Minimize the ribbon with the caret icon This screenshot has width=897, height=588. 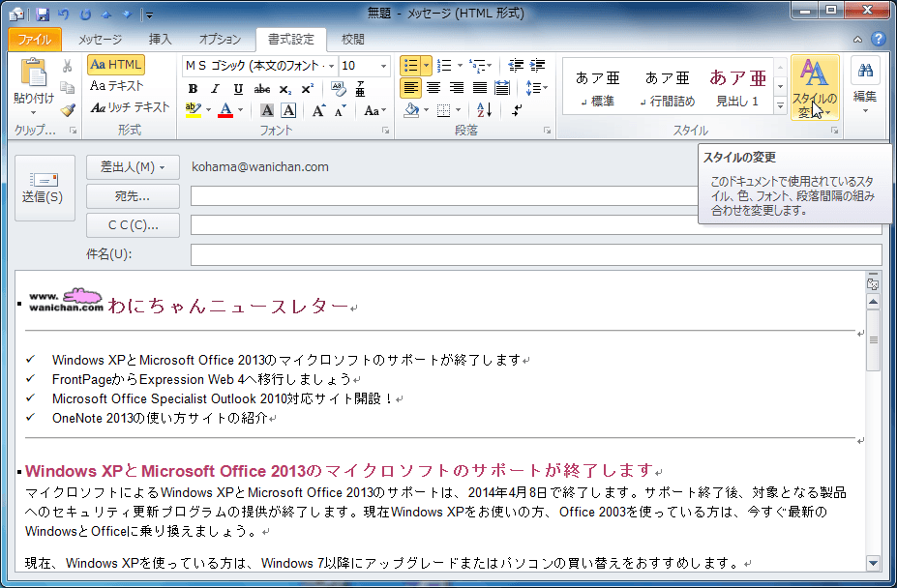tap(857, 40)
